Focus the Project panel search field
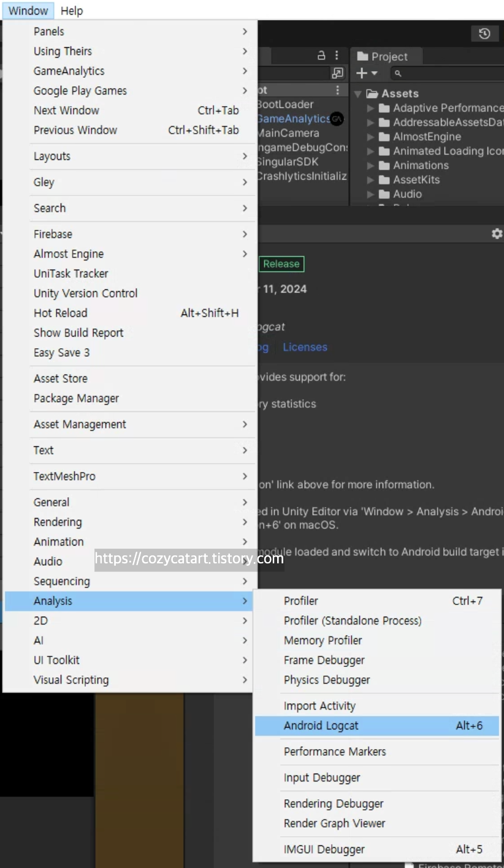The width and height of the screenshot is (504, 868). (446, 74)
